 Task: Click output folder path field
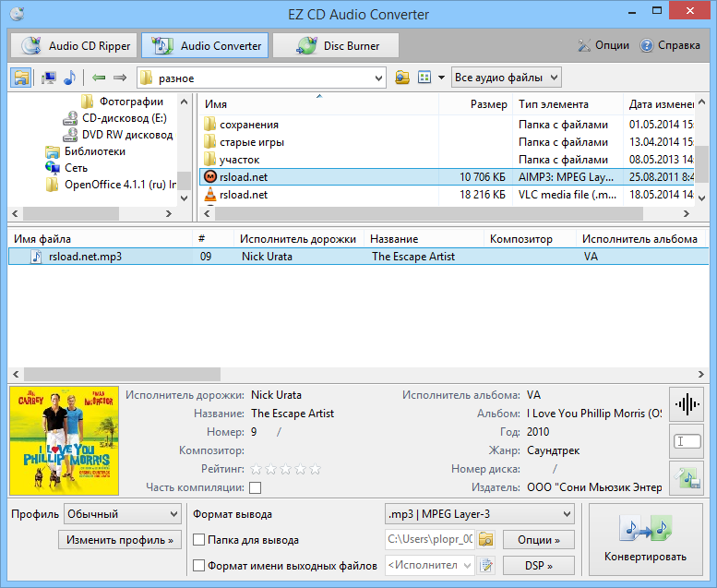(430, 539)
